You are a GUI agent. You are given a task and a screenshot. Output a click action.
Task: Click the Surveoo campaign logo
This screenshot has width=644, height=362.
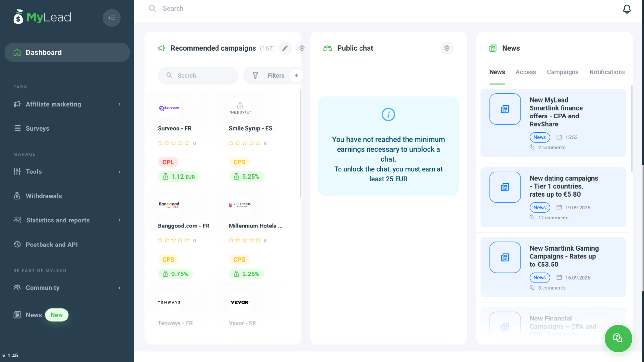click(169, 108)
